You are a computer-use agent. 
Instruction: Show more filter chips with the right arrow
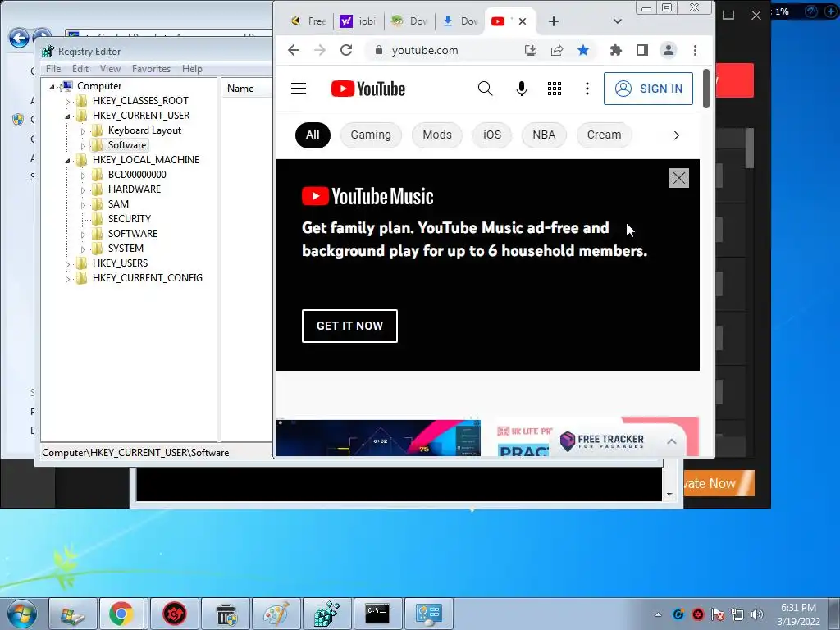click(x=676, y=135)
